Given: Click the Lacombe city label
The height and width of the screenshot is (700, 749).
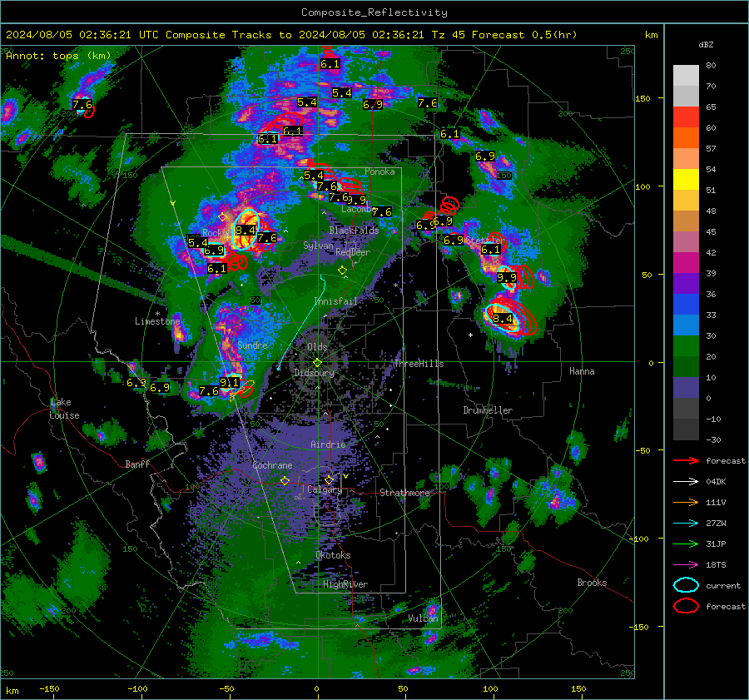Looking at the screenshot, I should tap(356, 209).
